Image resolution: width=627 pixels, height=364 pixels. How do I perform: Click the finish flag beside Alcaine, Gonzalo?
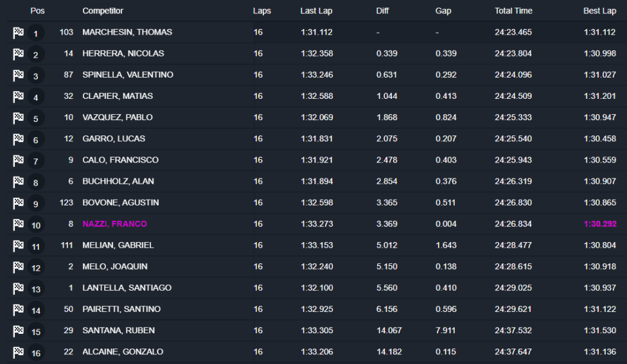[x=18, y=352]
